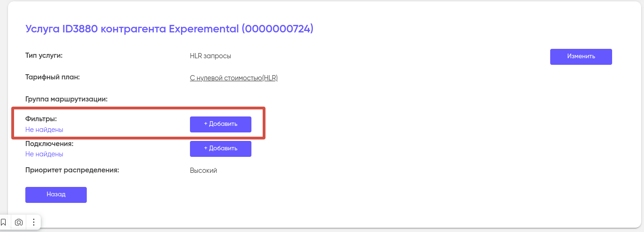Open the С нулевой стоимостью(HLR) tariff link
Screen dimensions: 644x232
[x=234, y=78]
